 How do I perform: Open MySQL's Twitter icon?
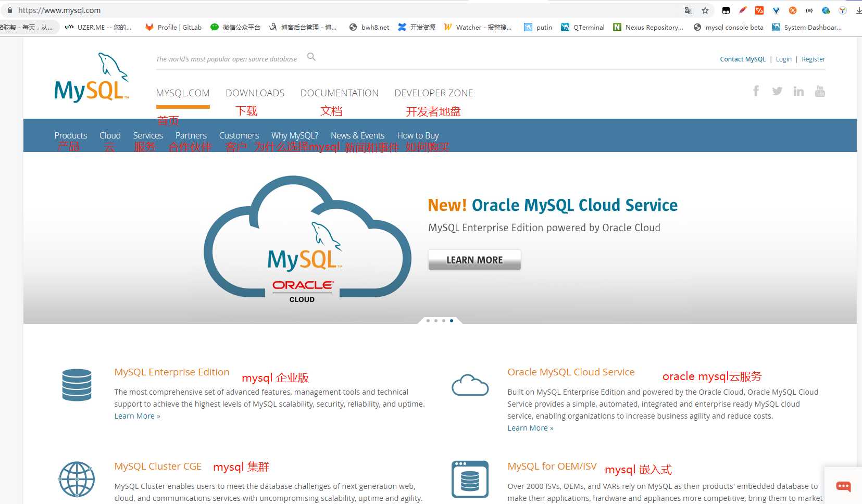(777, 91)
